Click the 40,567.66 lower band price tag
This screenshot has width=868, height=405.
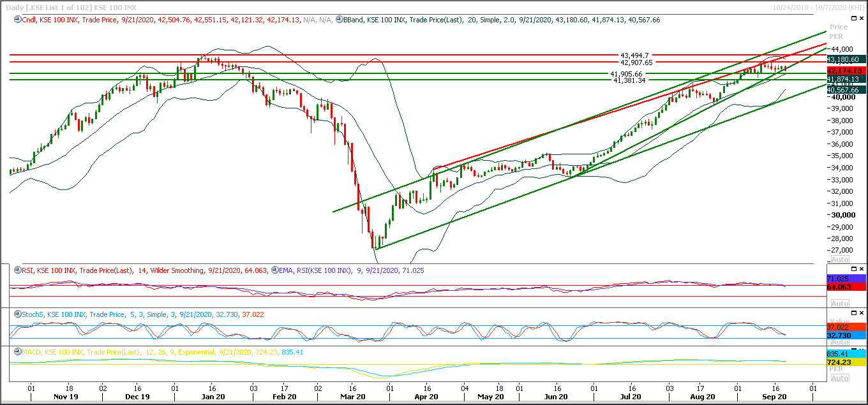pyautogui.click(x=845, y=90)
